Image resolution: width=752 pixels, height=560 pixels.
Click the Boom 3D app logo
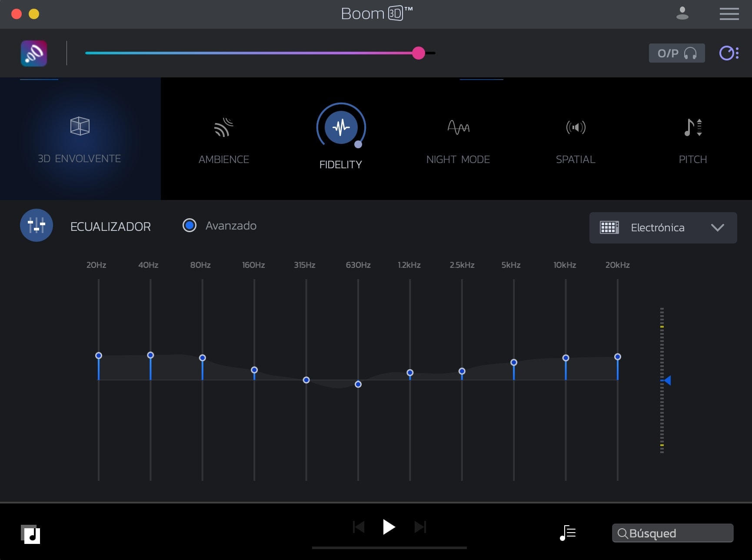point(33,53)
